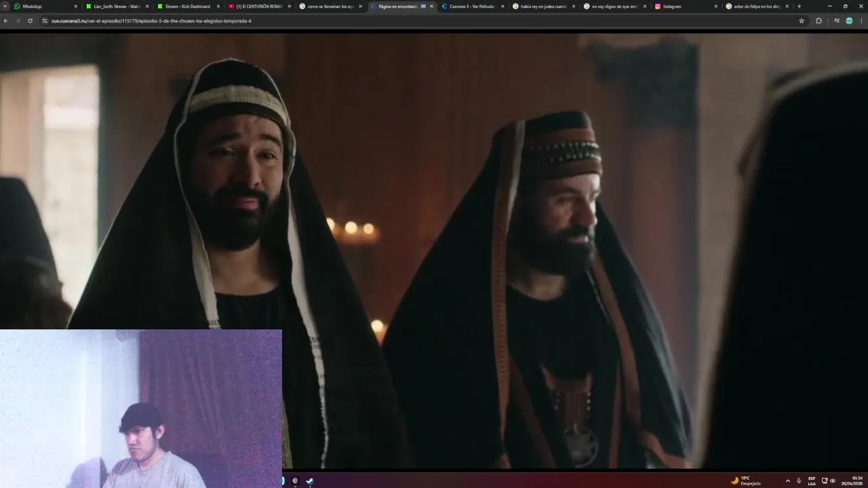Show hidden system tray icons
The height and width of the screenshot is (488, 868).
(x=787, y=481)
